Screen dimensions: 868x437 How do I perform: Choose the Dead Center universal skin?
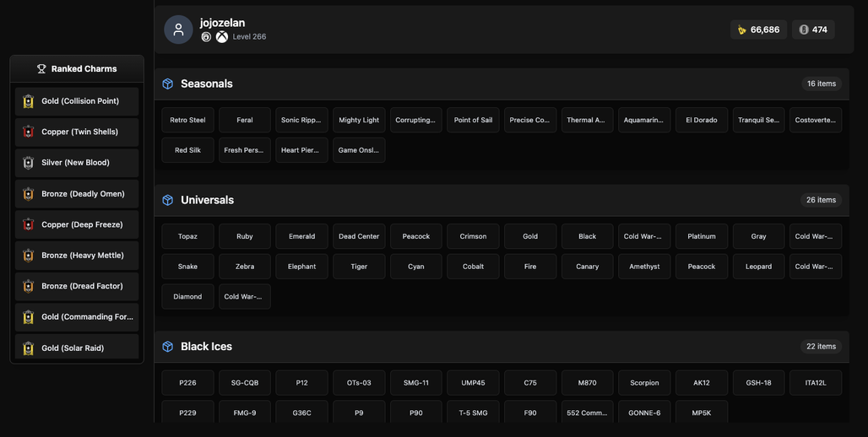(x=359, y=236)
